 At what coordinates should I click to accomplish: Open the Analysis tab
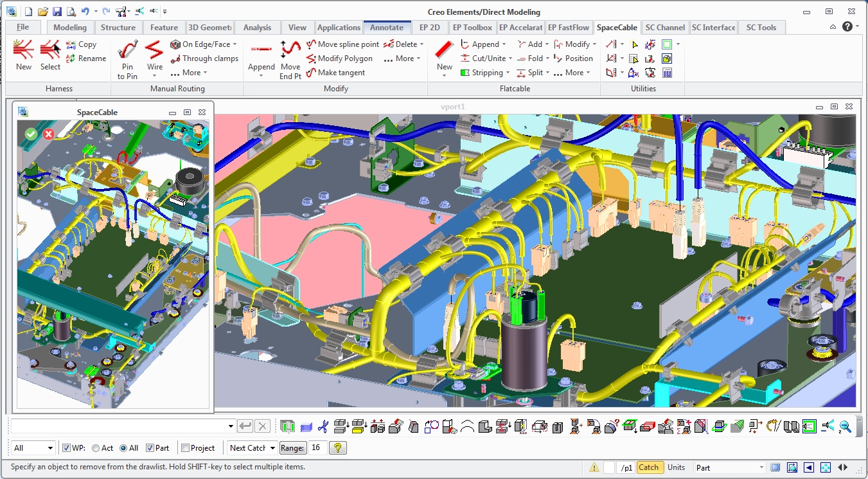(x=257, y=27)
